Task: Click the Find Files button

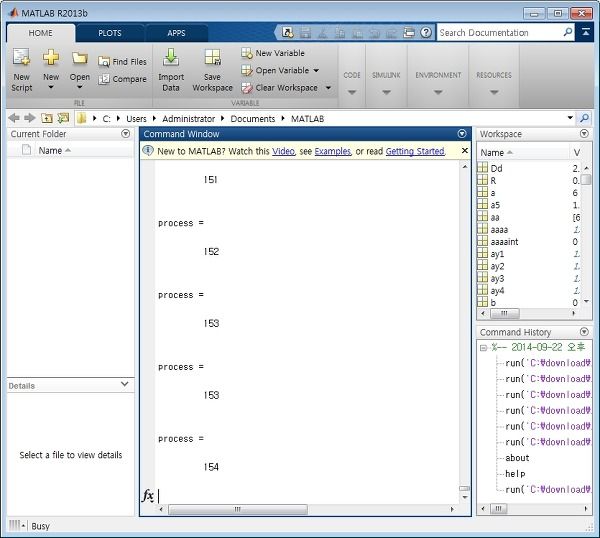Action: click(122, 62)
